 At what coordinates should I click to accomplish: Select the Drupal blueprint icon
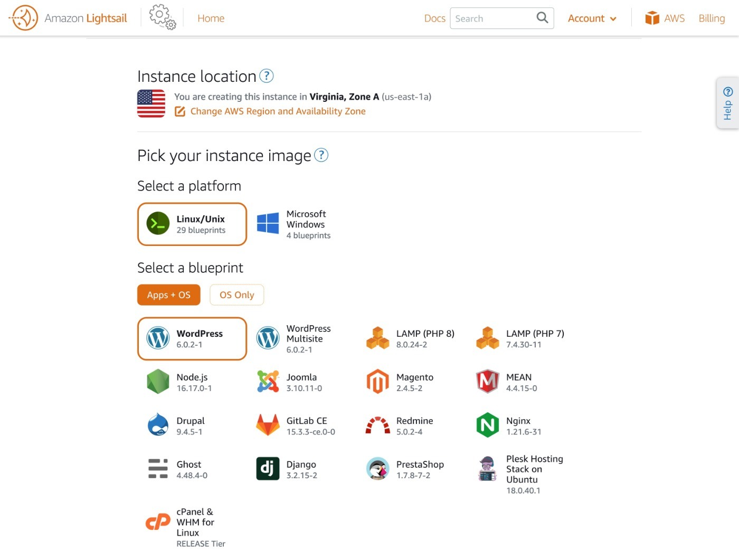coord(158,425)
